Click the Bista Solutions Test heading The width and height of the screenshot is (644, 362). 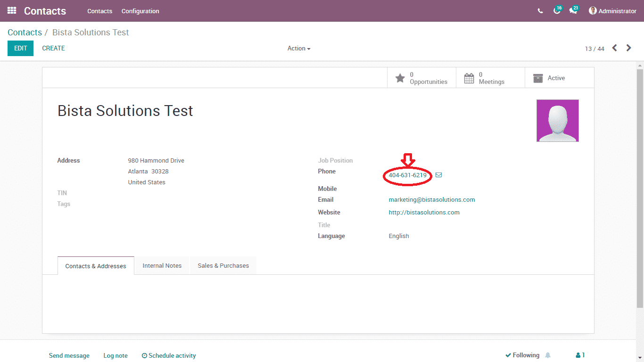125,111
